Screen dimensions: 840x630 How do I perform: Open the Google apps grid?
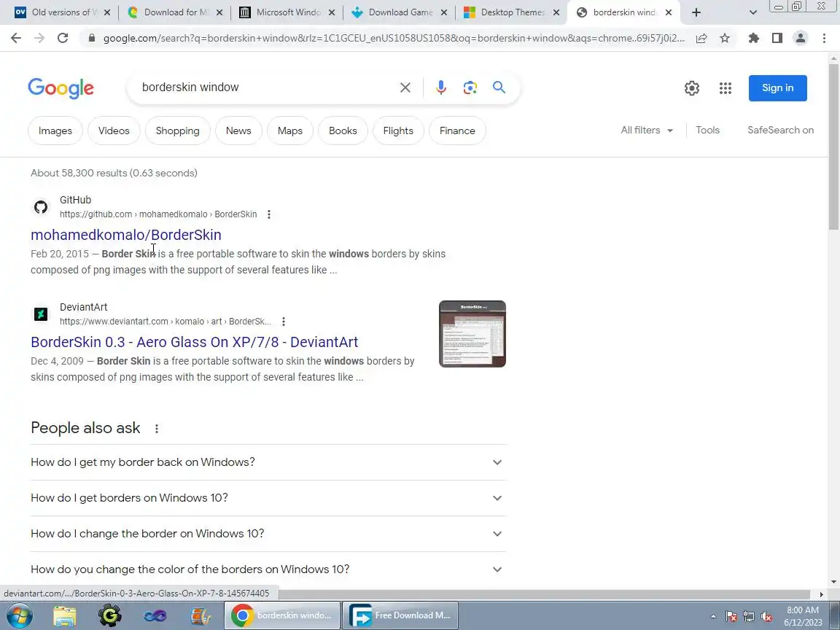pyautogui.click(x=726, y=87)
